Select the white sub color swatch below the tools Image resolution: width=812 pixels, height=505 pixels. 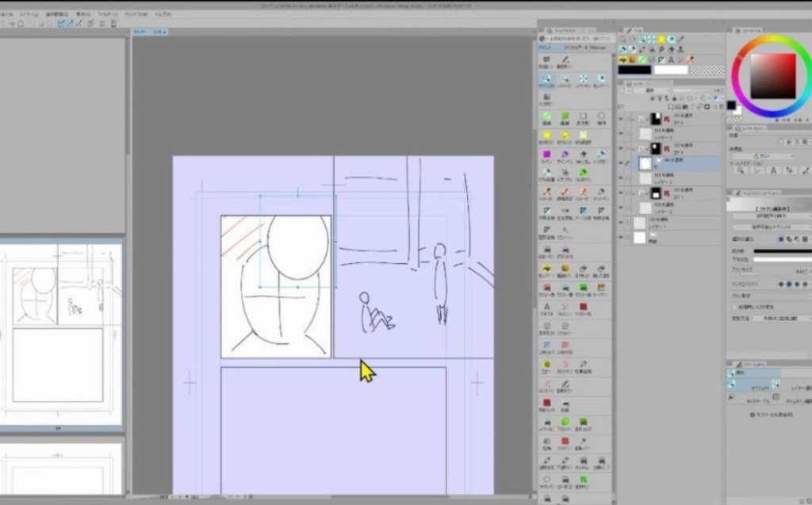coord(671,70)
